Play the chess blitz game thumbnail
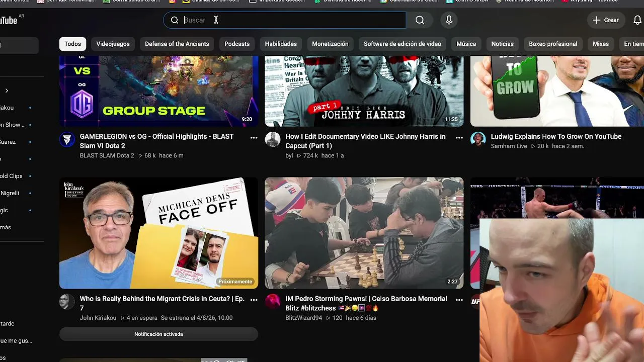The height and width of the screenshot is (362, 644). point(364,233)
